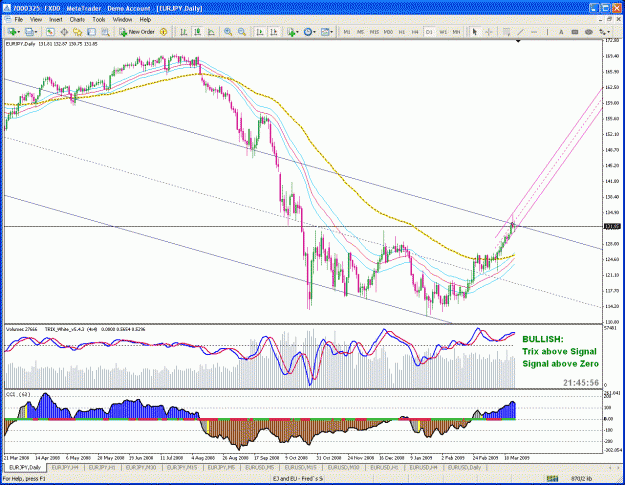This screenshot has height=485, width=625.
Task: Open the File menu
Action: [18, 20]
